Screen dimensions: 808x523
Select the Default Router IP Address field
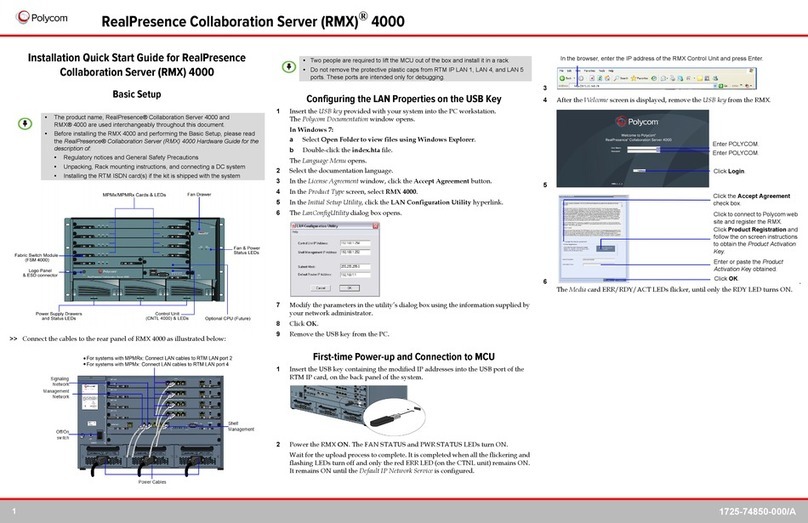(x=356, y=275)
